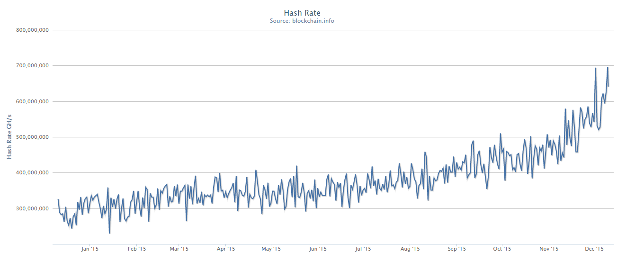Click the "Hash Rate" chart title
Screen dimensions: 644x262
click(x=302, y=13)
